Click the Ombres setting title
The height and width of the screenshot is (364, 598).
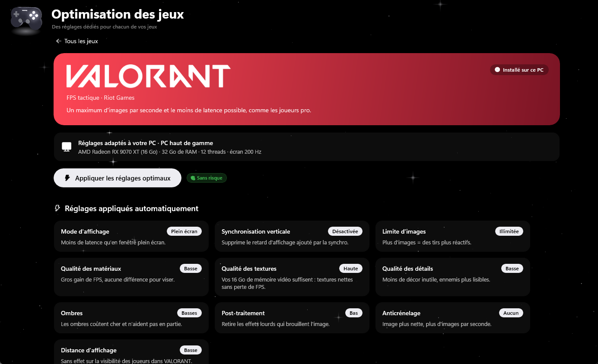point(72,313)
